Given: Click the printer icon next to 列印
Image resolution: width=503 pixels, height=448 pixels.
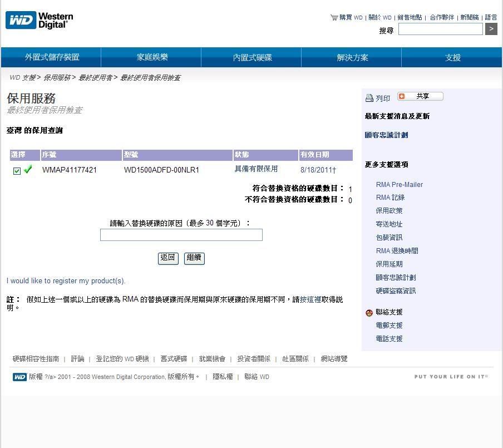Looking at the screenshot, I should pos(369,98).
